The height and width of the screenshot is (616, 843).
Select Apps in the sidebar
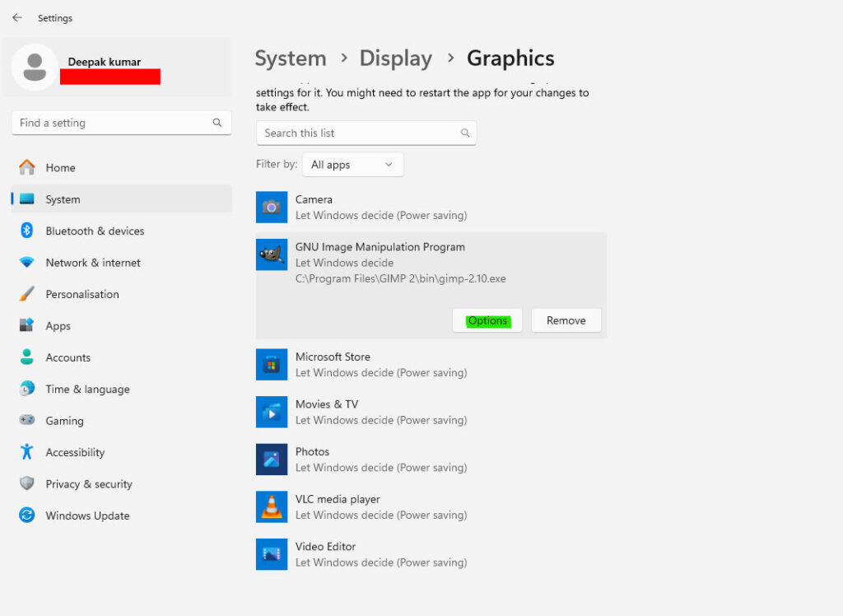pyautogui.click(x=58, y=325)
